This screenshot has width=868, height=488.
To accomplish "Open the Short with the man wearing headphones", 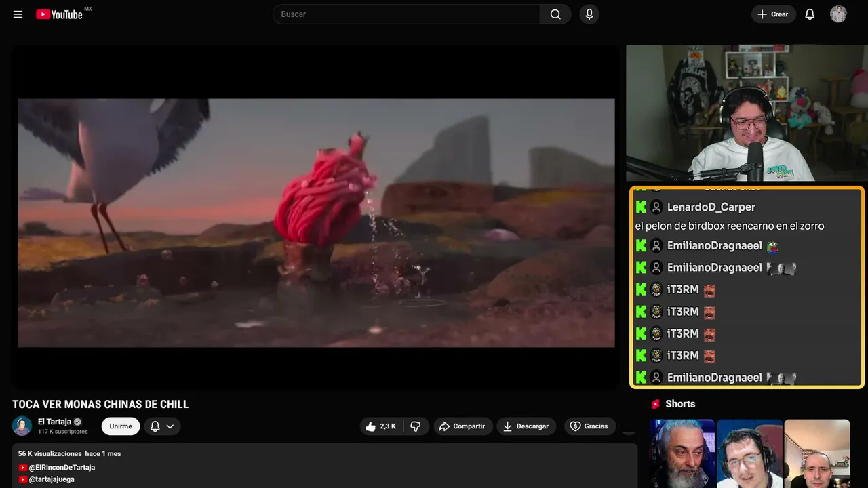I will click(x=750, y=453).
